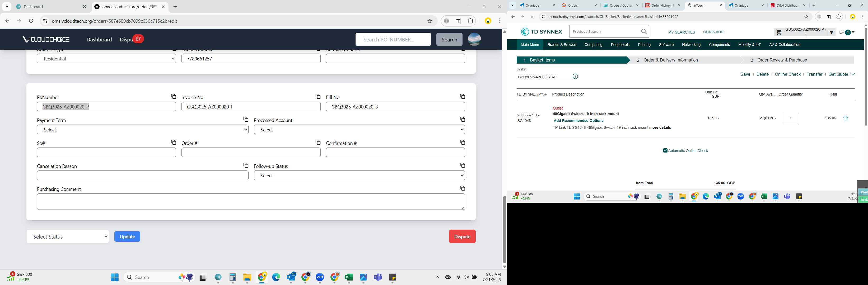Copy the Payment Term value
The width and height of the screenshot is (868, 285).
[x=246, y=120]
